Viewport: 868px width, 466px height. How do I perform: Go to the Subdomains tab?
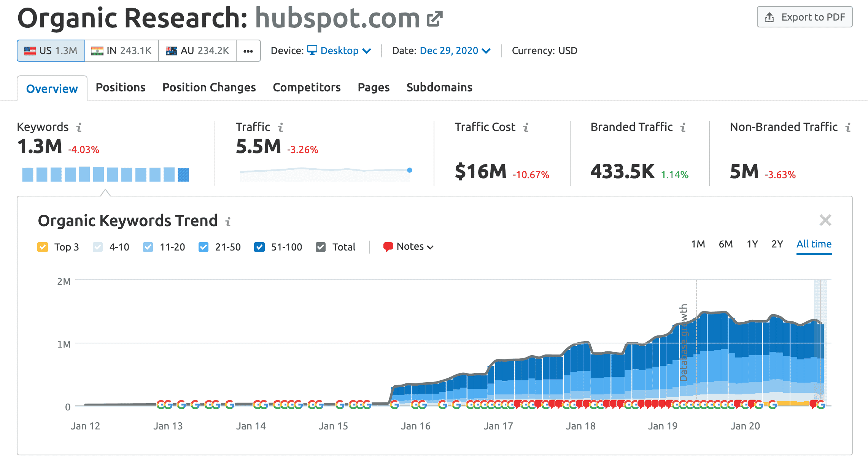440,87
